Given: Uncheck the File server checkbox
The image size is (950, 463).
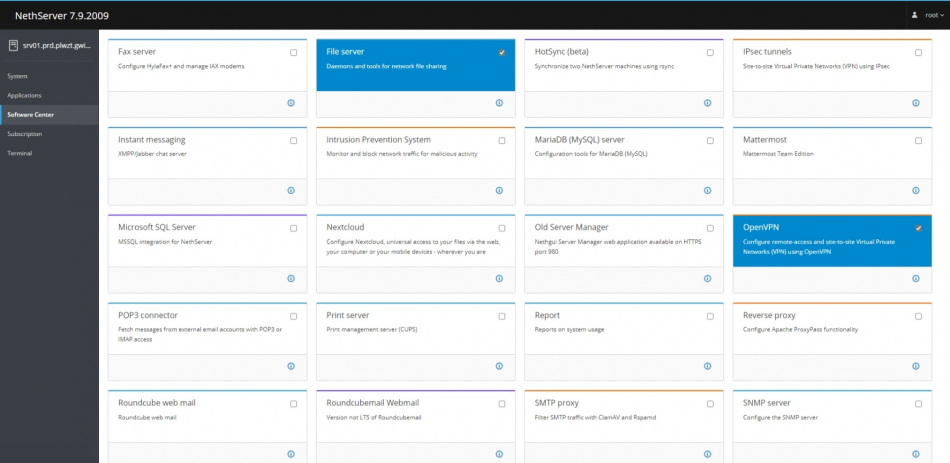Looking at the screenshot, I should tap(502, 52).
